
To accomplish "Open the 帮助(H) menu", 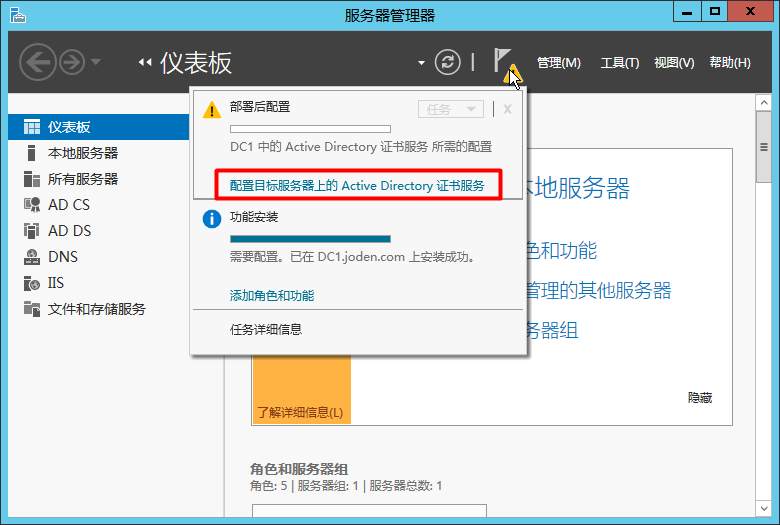I will pos(730,63).
